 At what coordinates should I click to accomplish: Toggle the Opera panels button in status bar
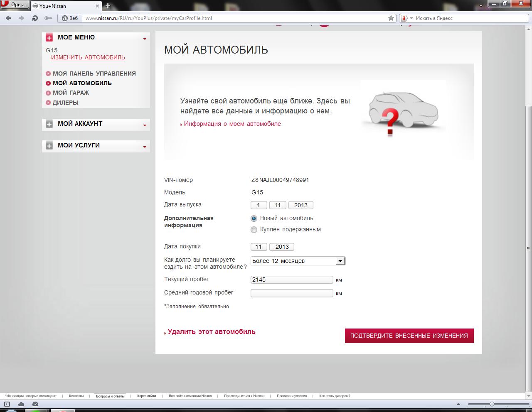7,404
